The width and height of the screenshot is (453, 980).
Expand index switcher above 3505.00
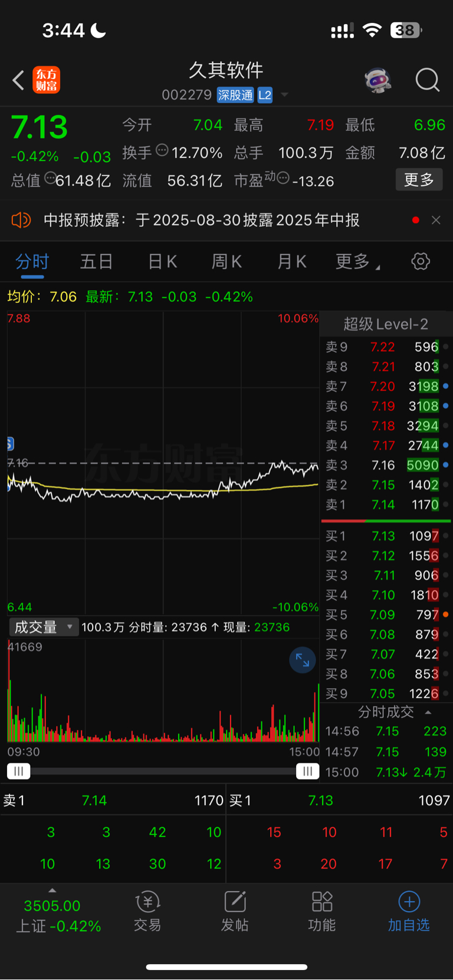(52, 890)
